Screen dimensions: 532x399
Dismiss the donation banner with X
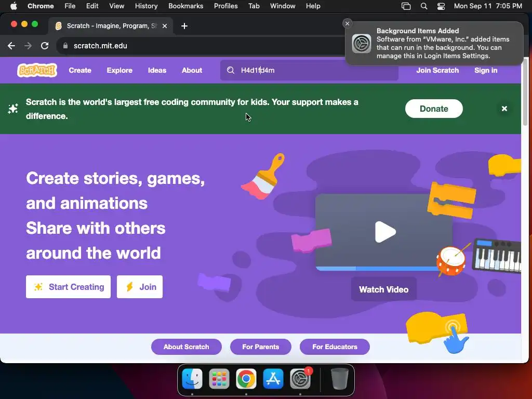click(504, 109)
